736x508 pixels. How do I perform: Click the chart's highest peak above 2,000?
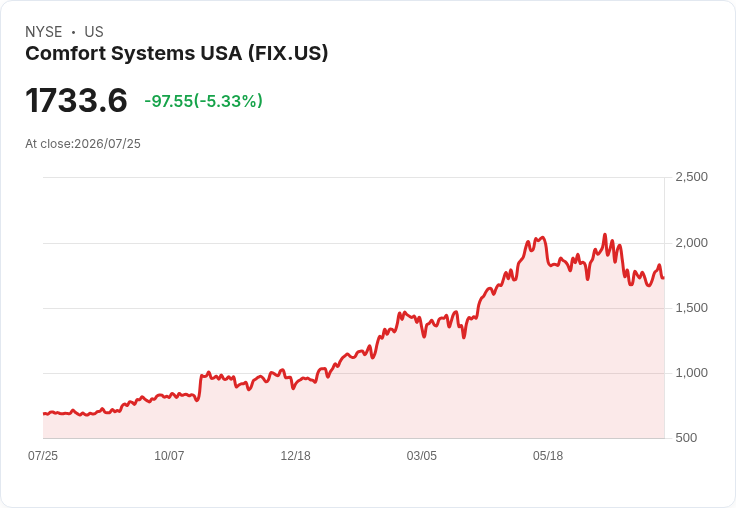(605, 234)
